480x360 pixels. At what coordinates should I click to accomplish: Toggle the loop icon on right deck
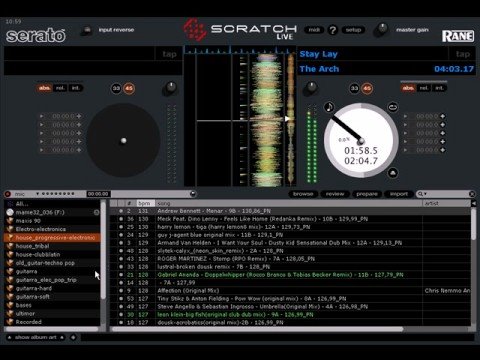393,107
